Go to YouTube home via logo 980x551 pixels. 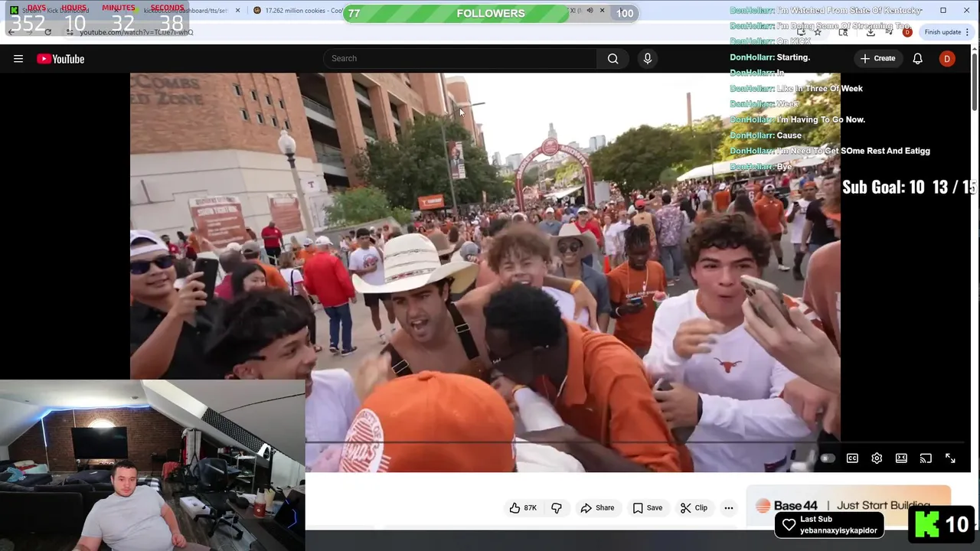[60, 59]
